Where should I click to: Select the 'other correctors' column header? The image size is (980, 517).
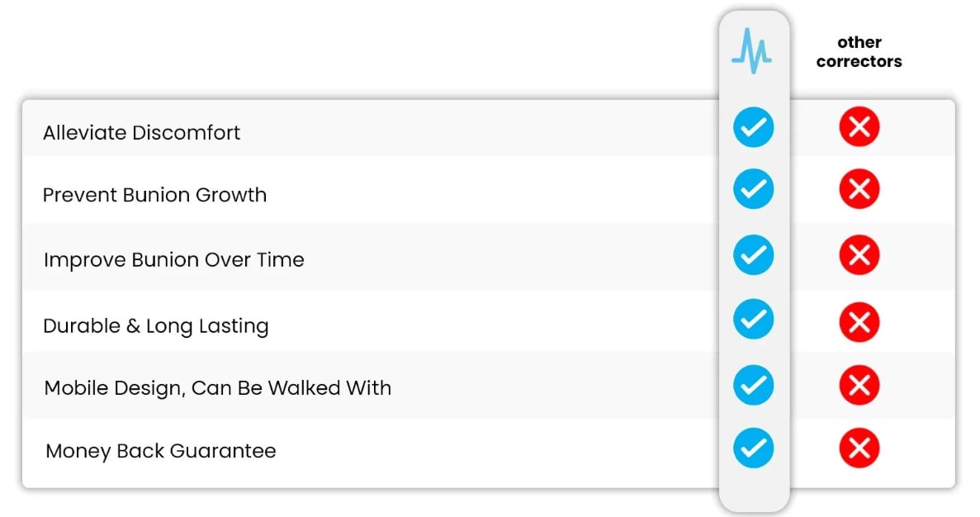click(x=859, y=51)
